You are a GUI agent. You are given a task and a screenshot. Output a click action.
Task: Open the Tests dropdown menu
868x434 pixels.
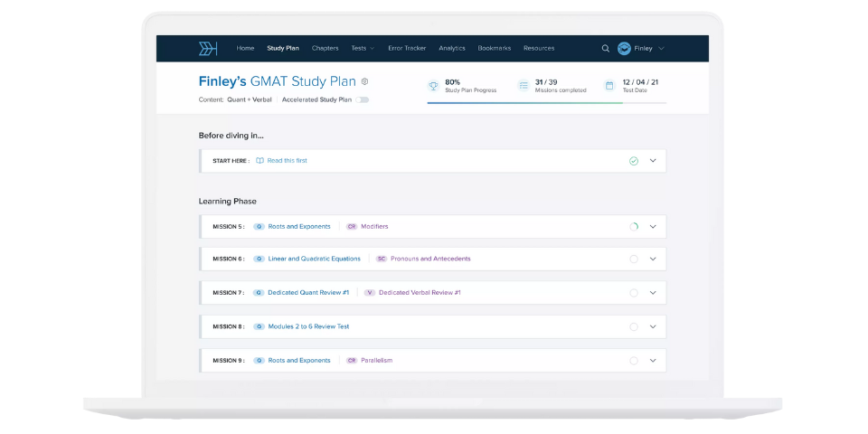point(363,48)
